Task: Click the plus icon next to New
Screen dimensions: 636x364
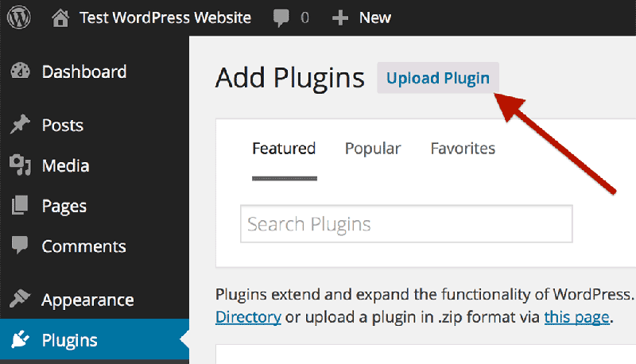Action: (x=340, y=18)
